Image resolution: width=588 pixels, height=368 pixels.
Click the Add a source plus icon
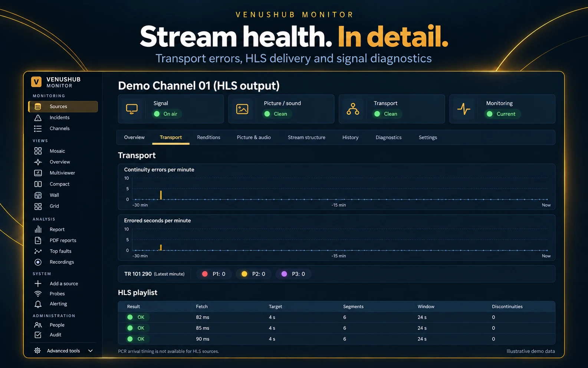click(x=38, y=283)
